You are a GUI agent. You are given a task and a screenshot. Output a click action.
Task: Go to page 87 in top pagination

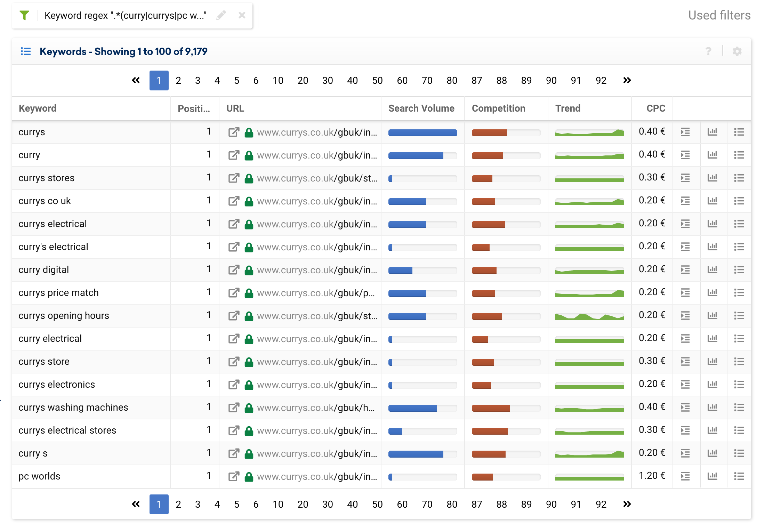pyautogui.click(x=477, y=81)
